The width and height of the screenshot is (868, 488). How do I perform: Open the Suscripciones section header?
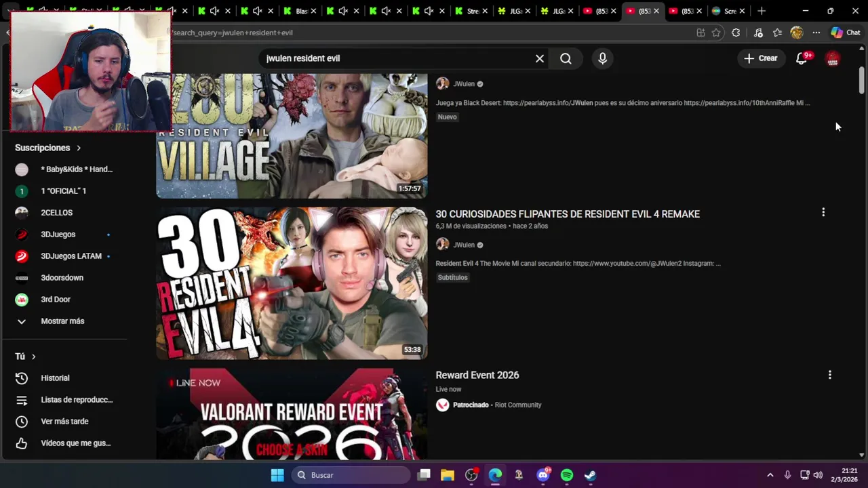tap(47, 148)
